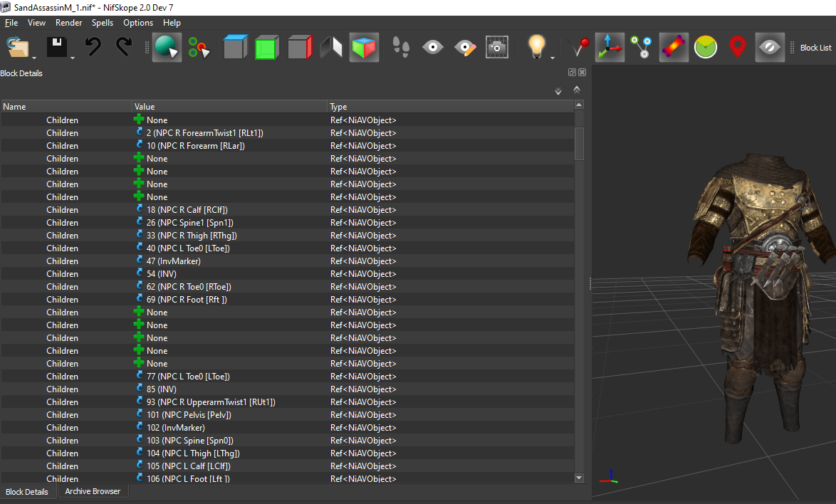Open the View menu
Viewport: 836px width, 504px height.
coord(36,22)
